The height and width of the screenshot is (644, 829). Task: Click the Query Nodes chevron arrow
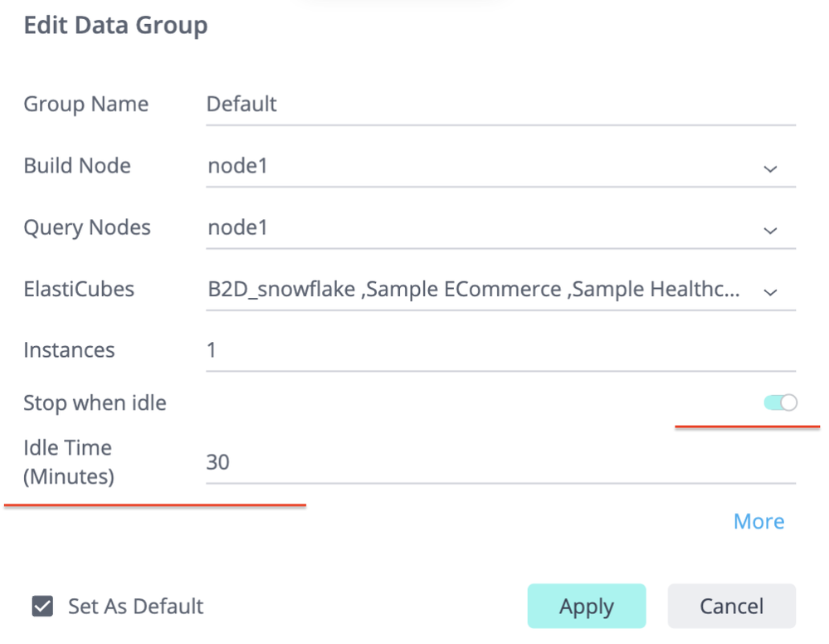pos(770,230)
